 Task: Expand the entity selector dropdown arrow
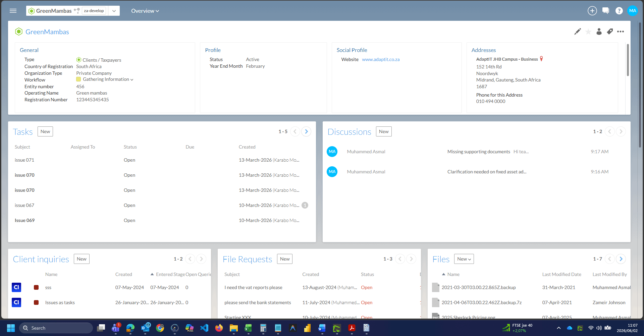114,11
